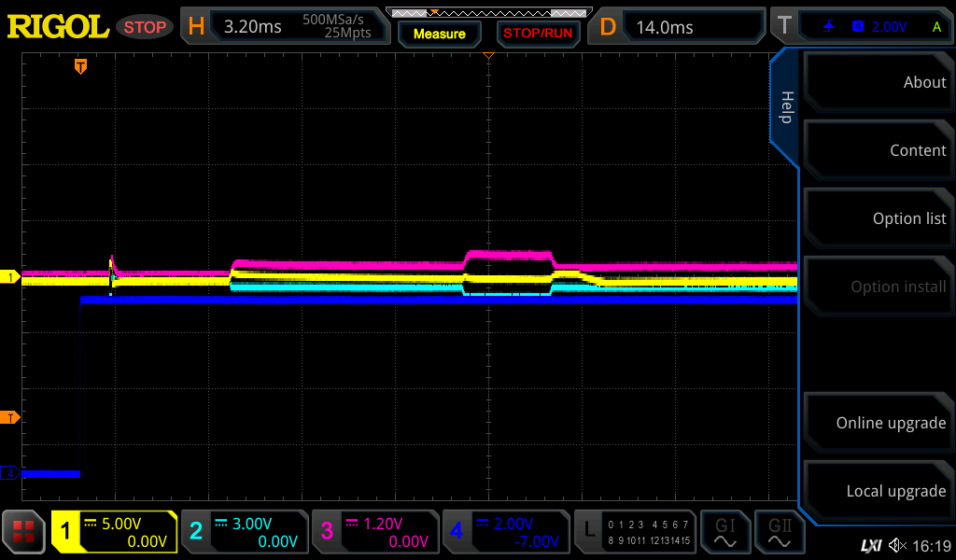
Task: Click the LXI network status icon
Action: 870,545
